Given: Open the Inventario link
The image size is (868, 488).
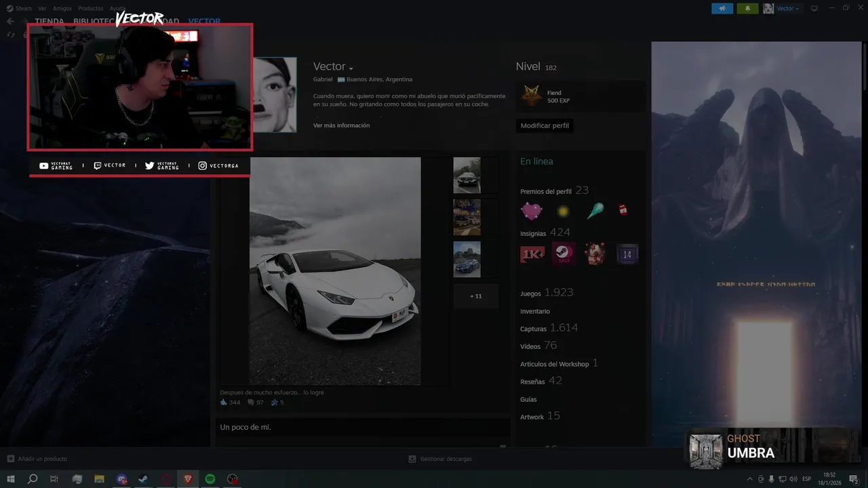Looking at the screenshot, I should (x=535, y=311).
